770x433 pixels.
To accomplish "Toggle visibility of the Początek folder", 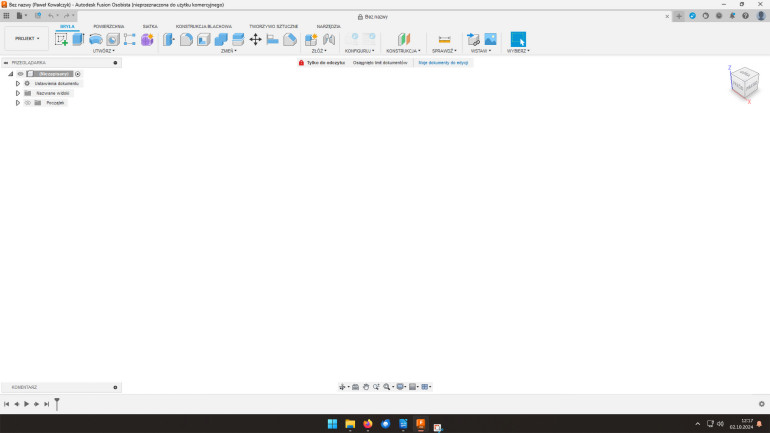I will coord(28,102).
